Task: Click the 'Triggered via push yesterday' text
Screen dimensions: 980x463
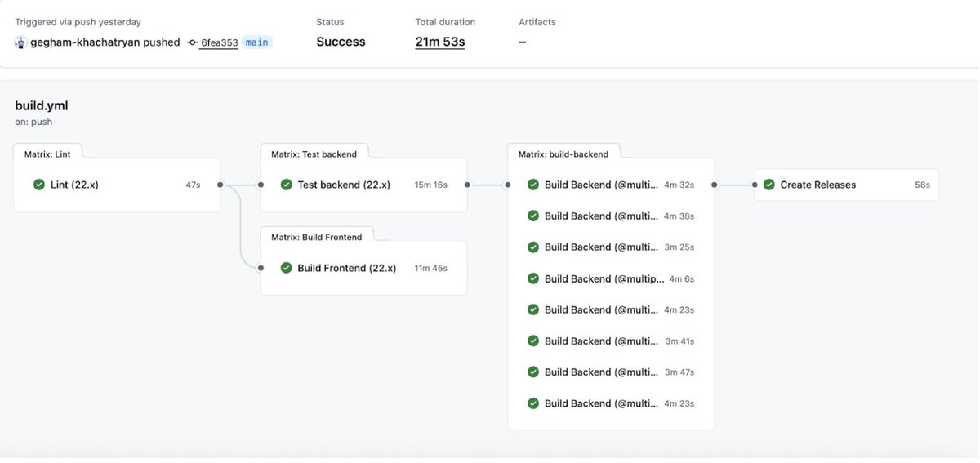Action: [78, 22]
